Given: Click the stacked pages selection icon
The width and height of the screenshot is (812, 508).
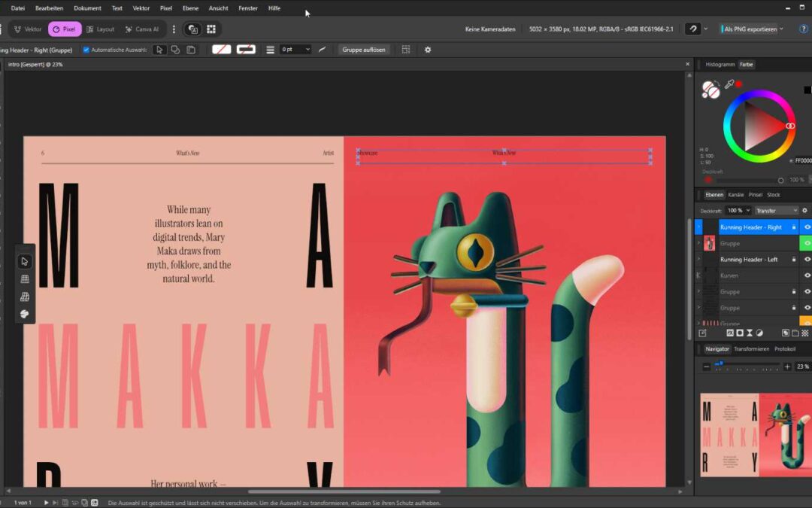Looking at the screenshot, I should (x=191, y=50).
